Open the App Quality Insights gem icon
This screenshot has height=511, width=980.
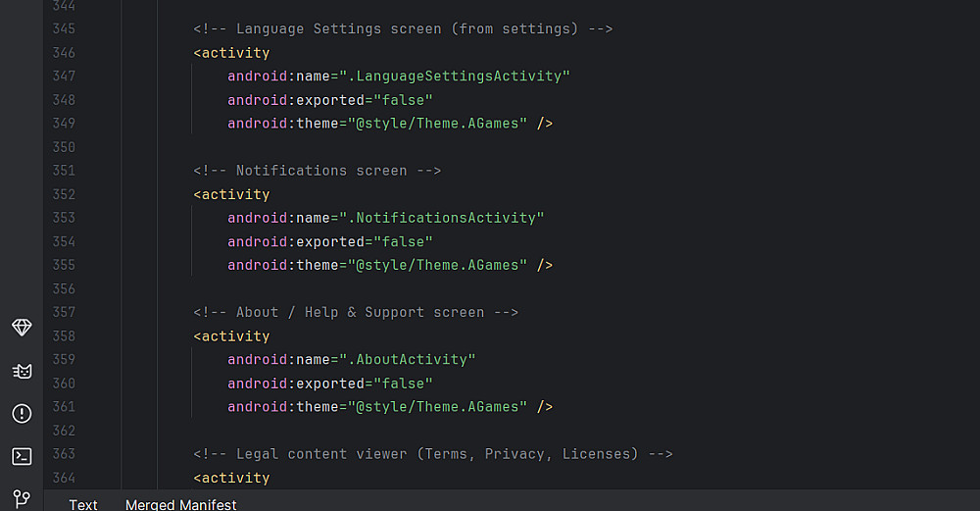(22, 327)
